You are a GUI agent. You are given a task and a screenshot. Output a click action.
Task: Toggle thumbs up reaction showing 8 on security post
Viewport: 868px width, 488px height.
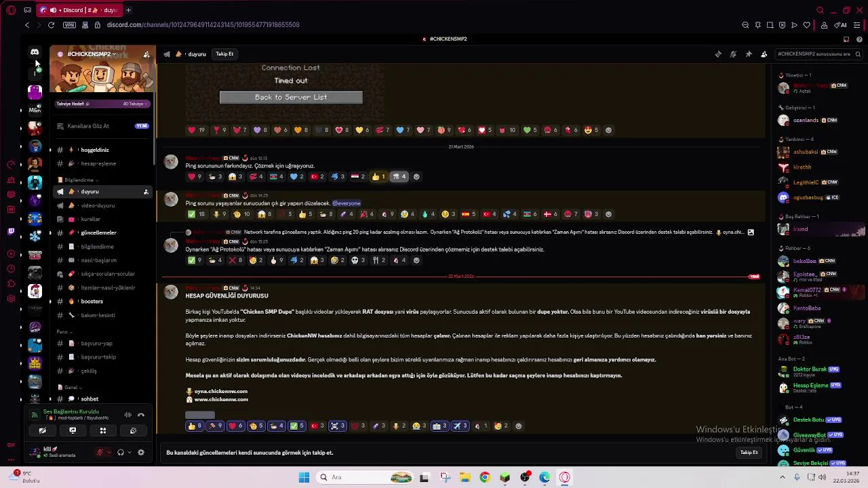(x=195, y=426)
